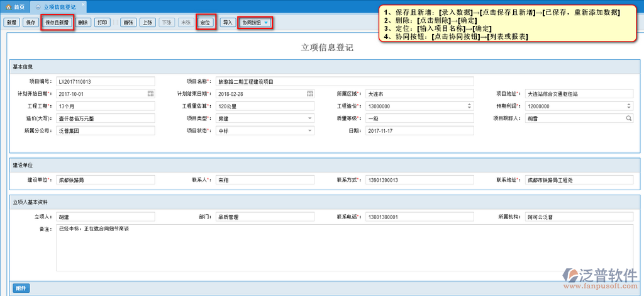Image resolution: width=644 pixels, height=296 pixels.
Task: Select the 立项信息登记 tab
Action: [x=60, y=6]
